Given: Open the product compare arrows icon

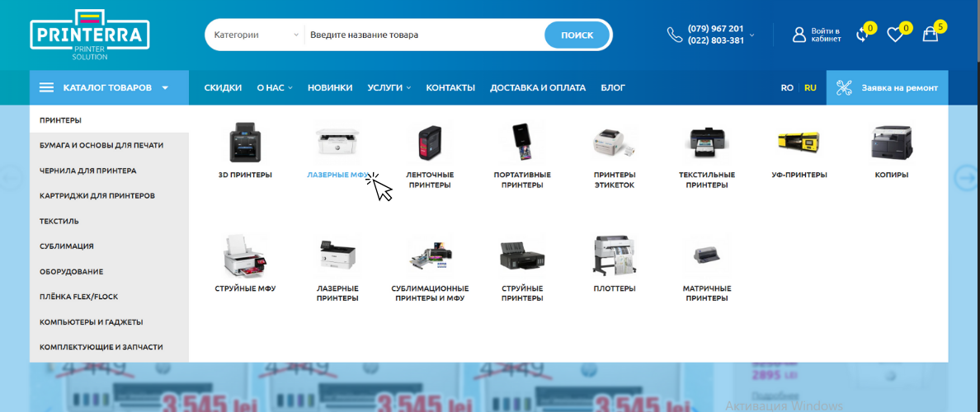Looking at the screenshot, I should [x=862, y=35].
